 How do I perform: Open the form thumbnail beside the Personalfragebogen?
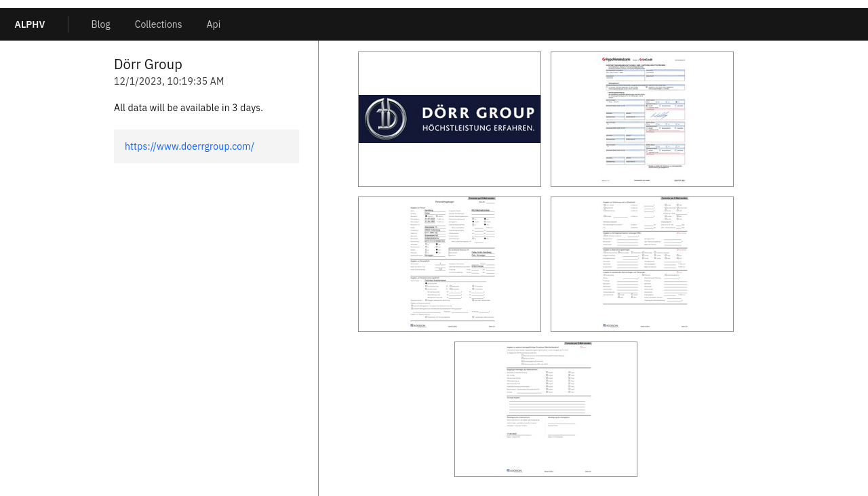(x=642, y=264)
